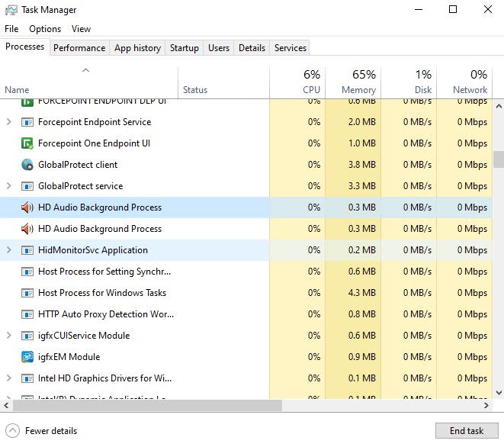
Task: Sort by the CPU column header
Action: (297, 82)
